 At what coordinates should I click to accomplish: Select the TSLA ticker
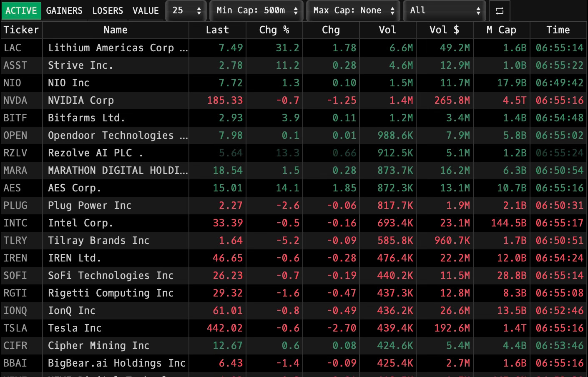[15, 328]
